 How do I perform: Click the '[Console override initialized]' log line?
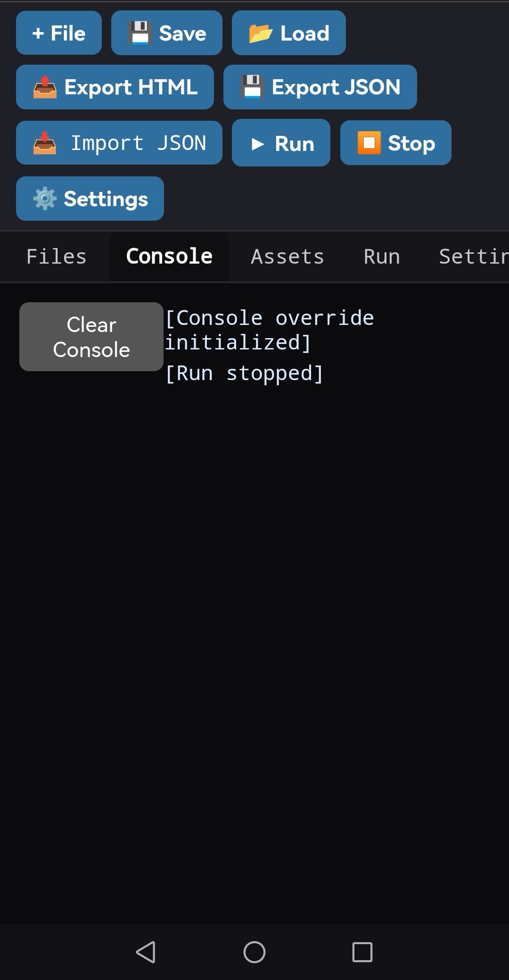click(x=269, y=330)
